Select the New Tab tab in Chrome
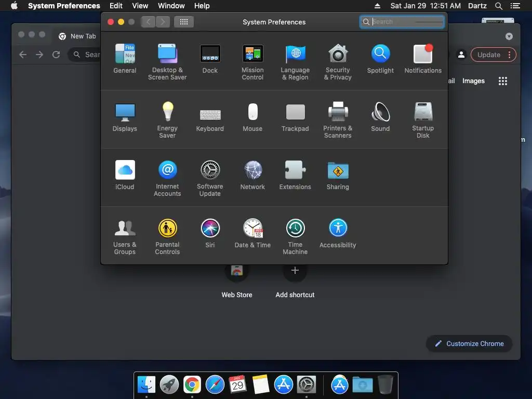The width and height of the screenshot is (532, 399). [x=77, y=36]
